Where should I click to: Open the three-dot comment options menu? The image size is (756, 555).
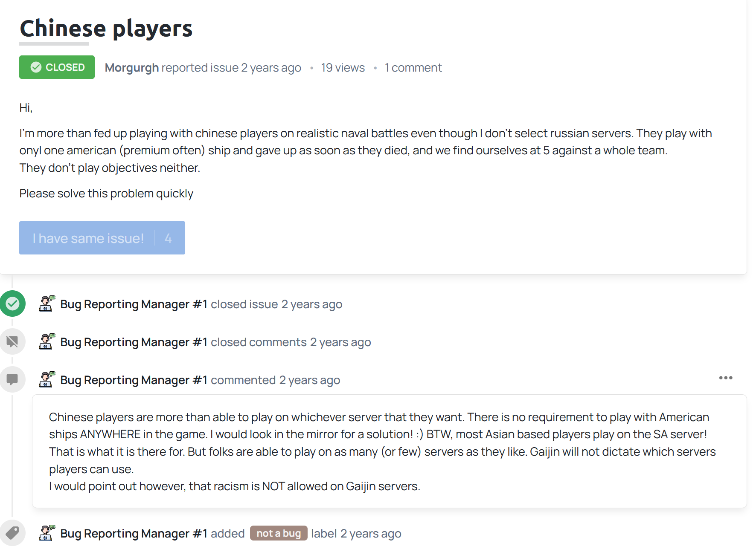coord(725,378)
